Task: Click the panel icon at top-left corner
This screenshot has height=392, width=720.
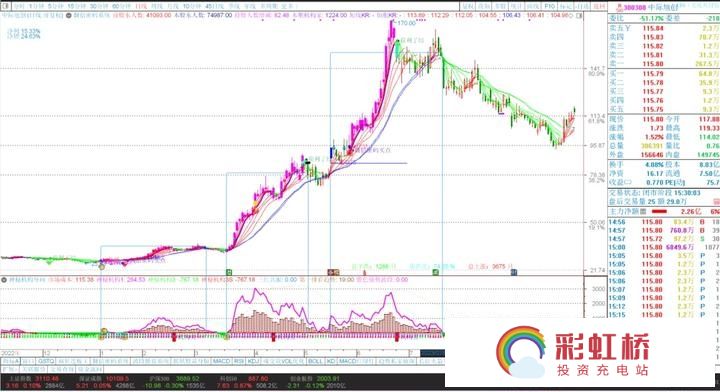Action: 6,6
